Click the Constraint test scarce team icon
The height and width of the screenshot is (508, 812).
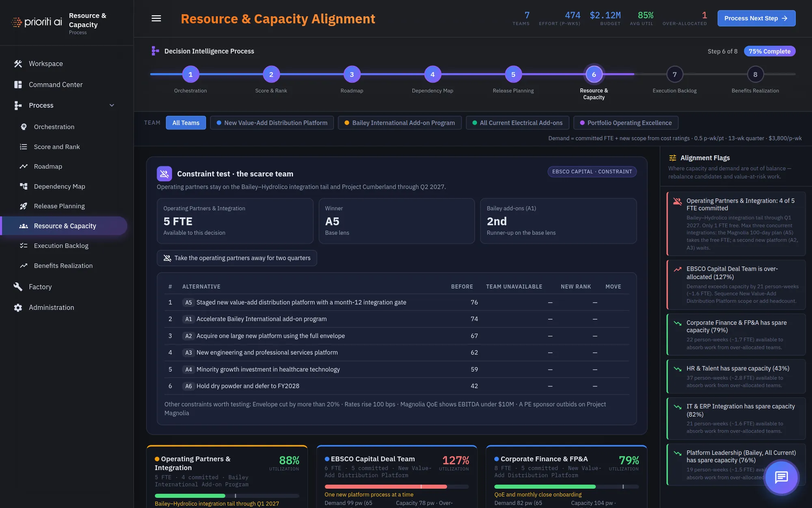coord(164,174)
